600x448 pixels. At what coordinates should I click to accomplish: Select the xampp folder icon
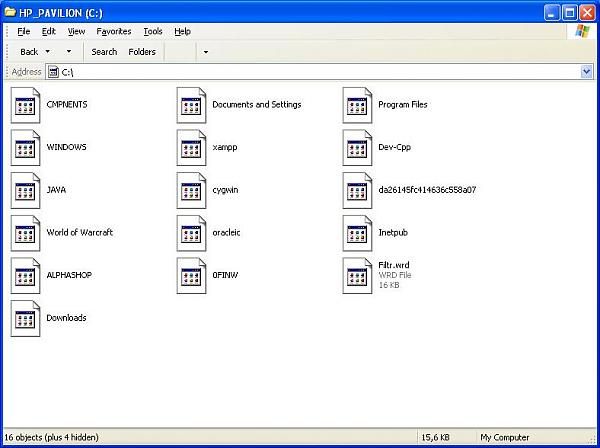click(191, 148)
